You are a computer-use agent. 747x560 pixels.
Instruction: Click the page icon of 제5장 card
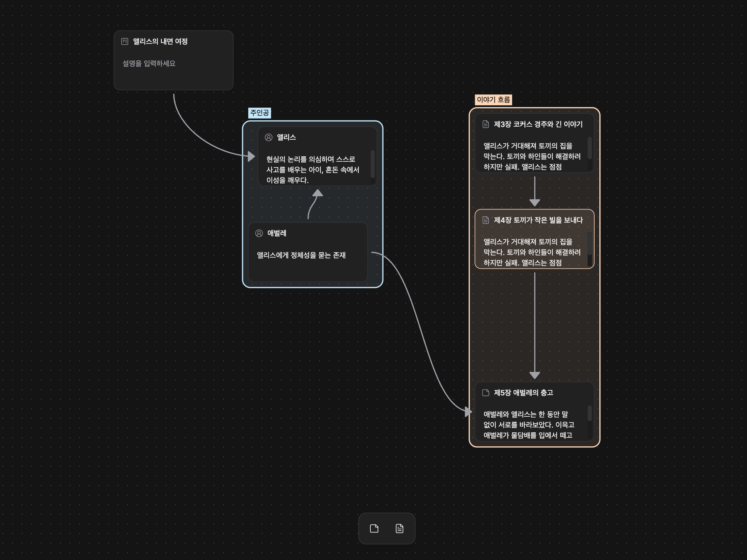(x=486, y=393)
